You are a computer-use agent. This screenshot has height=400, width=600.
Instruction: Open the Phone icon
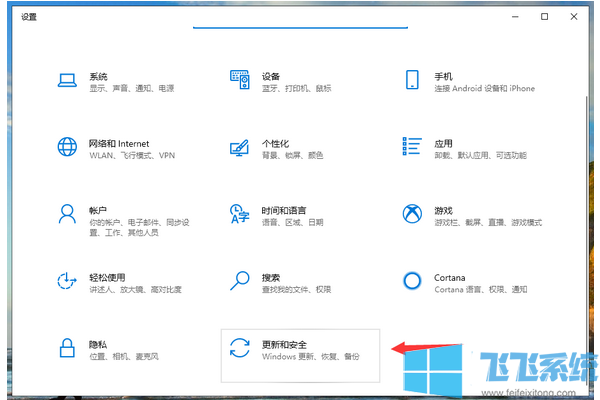(412, 80)
